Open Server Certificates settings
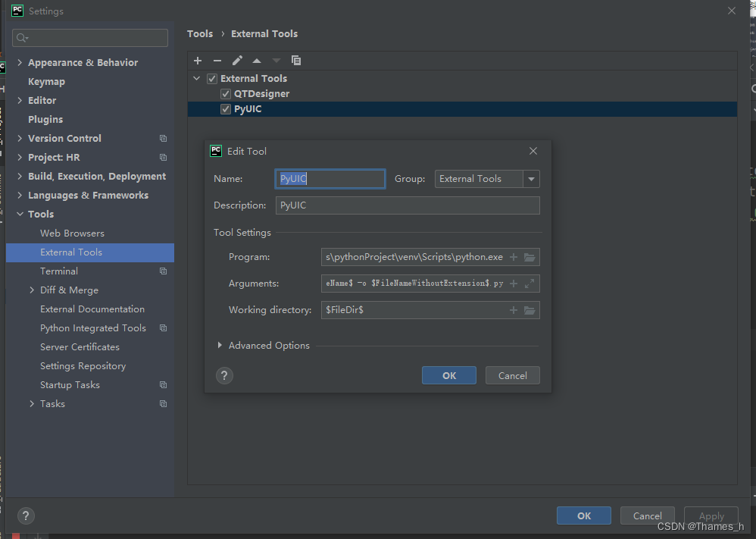The height and width of the screenshot is (539, 756). pyautogui.click(x=80, y=347)
